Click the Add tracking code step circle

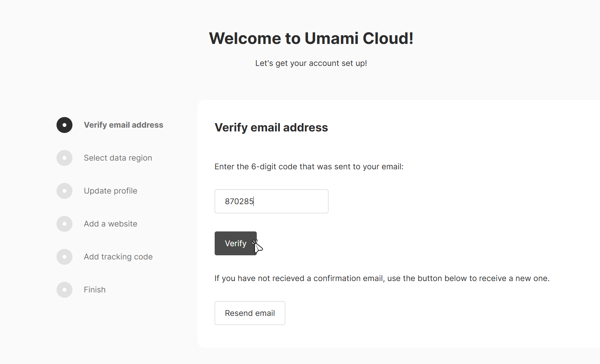(64, 257)
